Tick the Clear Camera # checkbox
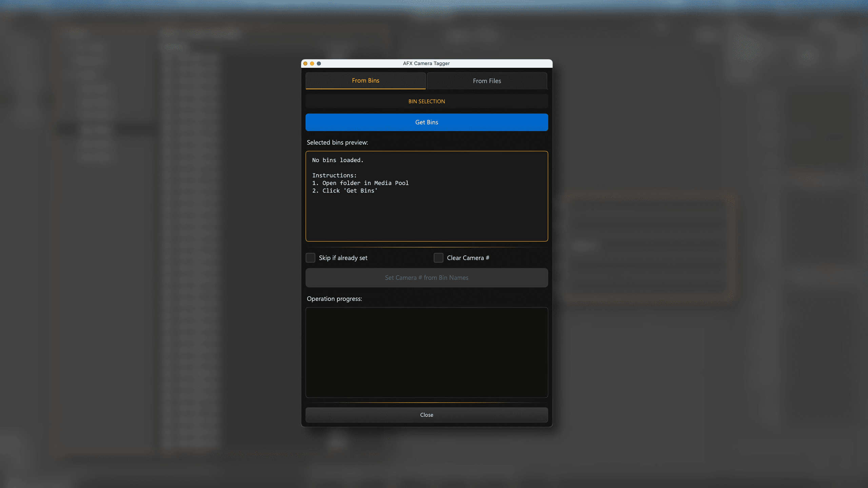Screen dimensions: 868x488 coord(438,258)
